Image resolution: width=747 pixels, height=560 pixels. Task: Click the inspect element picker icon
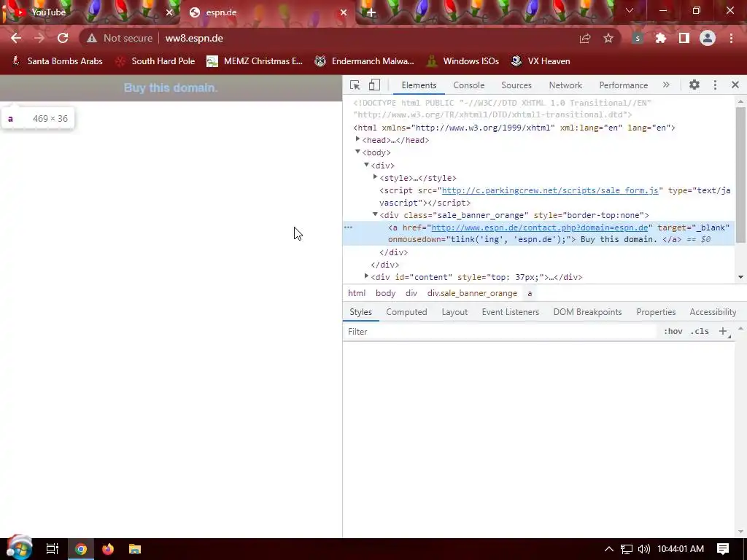(355, 85)
